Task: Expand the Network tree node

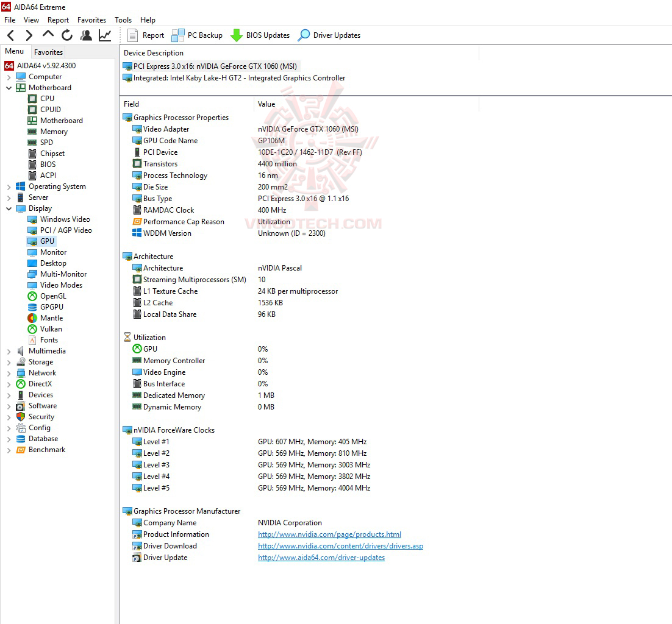Action: 9,373
